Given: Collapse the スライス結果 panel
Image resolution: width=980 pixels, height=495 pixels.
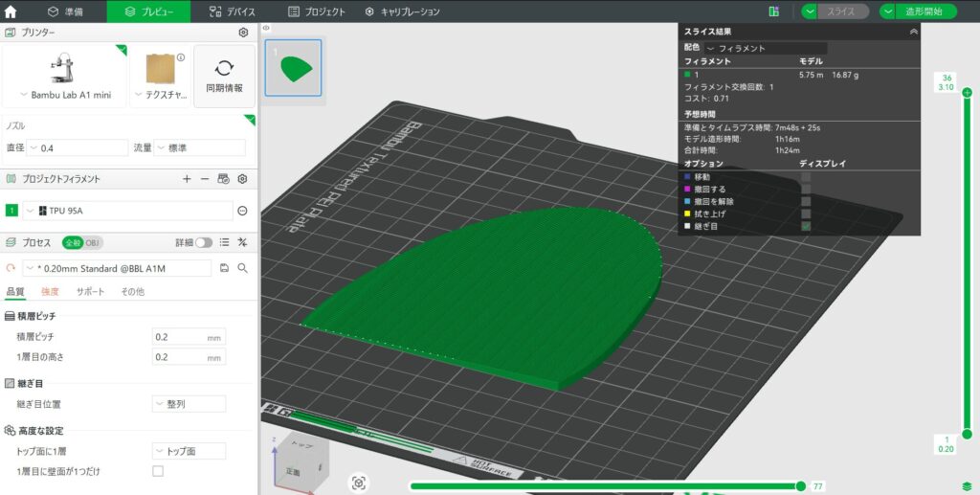Looking at the screenshot, I should [913, 32].
